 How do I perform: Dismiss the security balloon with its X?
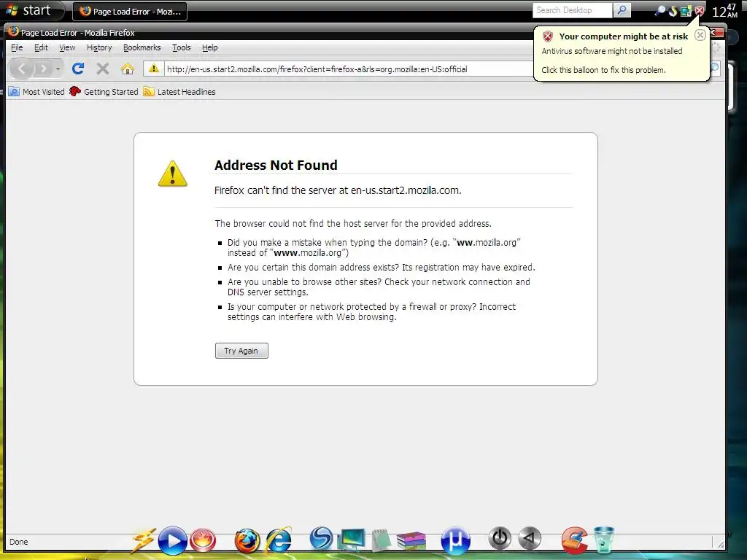tap(700, 35)
